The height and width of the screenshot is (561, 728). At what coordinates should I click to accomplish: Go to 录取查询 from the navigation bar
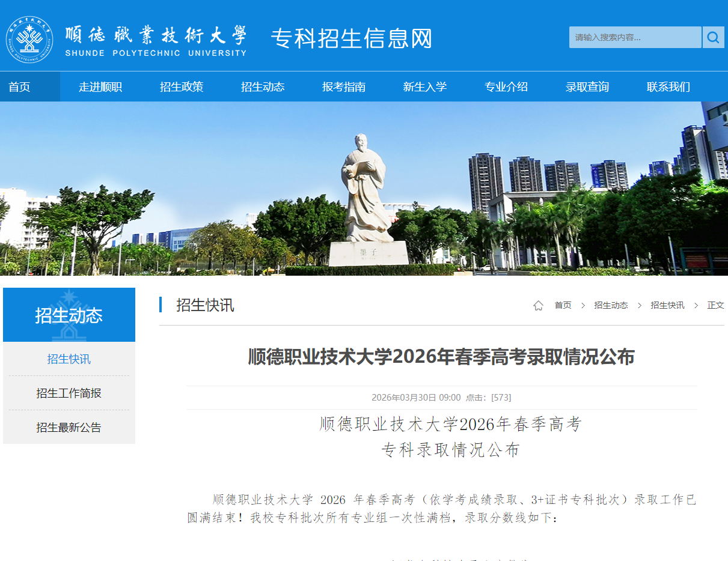(x=587, y=86)
